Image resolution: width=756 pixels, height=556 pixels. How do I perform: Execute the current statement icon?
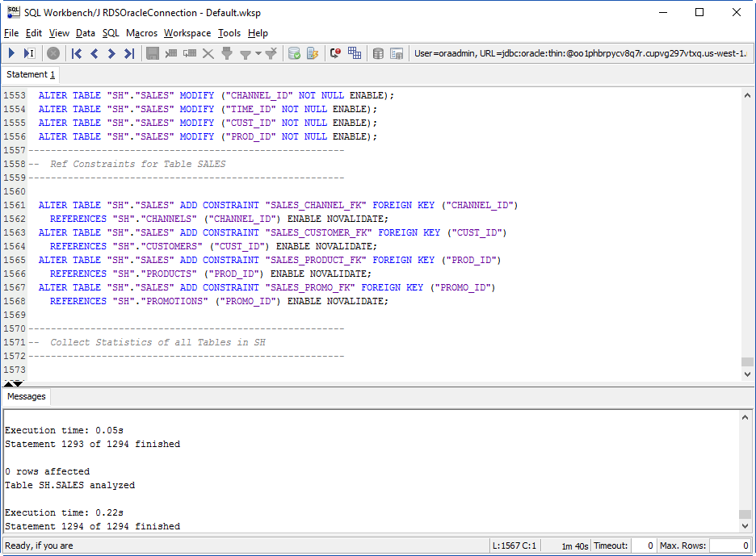click(28, 53)
